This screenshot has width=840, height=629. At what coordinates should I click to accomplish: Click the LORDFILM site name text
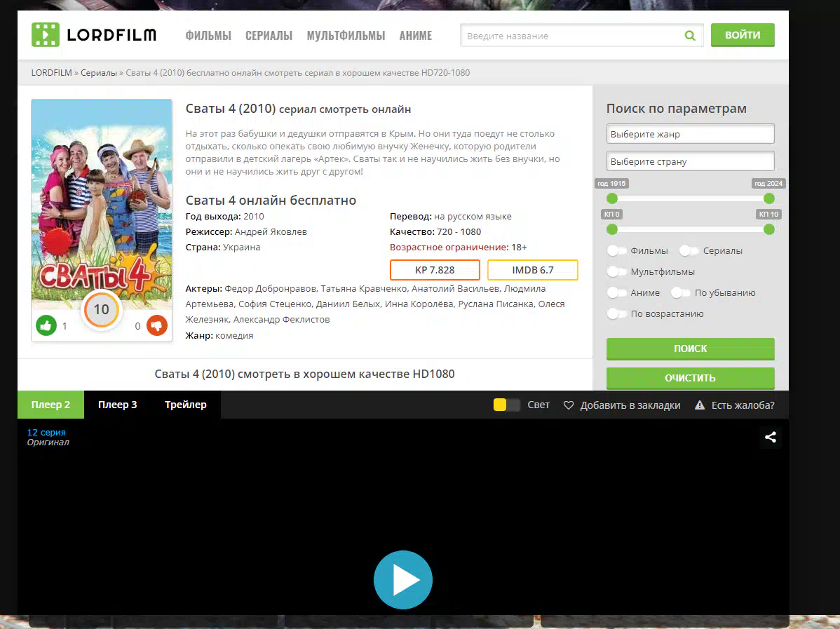(x=111, y=35)
